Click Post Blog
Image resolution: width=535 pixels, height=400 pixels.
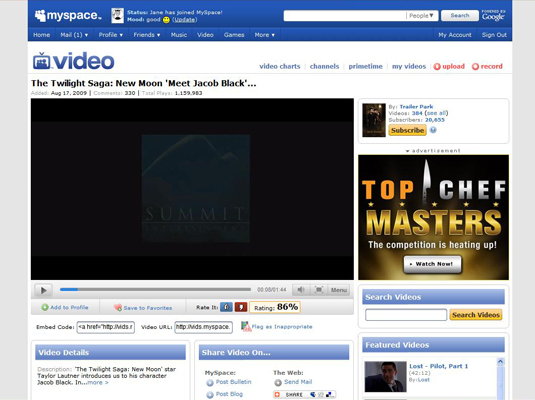[x=225, y=395]
